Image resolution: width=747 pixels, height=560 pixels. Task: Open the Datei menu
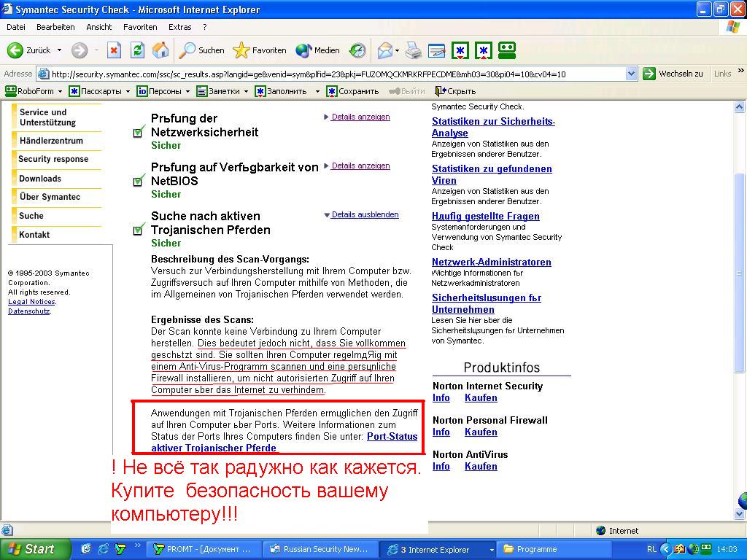(x=16, y=27)
